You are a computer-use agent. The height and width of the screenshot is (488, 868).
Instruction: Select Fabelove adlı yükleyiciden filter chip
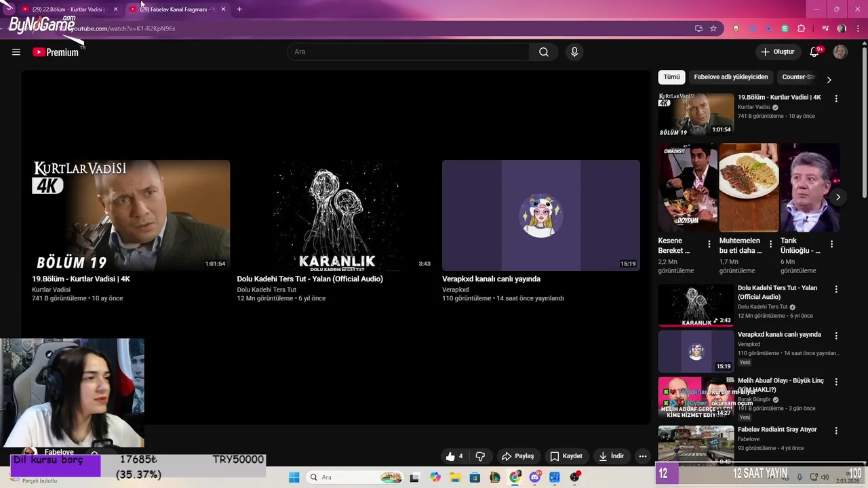pyautogui.click(x=731, y=77)
